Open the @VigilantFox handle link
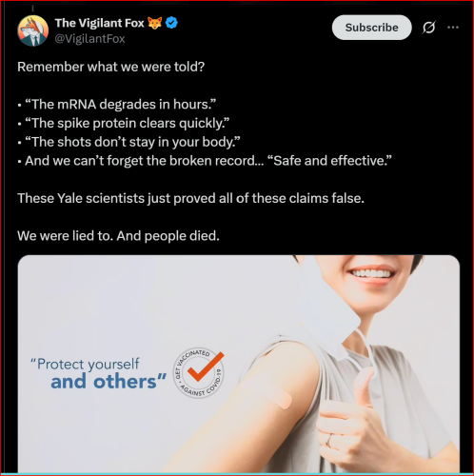Image resolution: width=474 pixels, height=476 pixels. 89,39
